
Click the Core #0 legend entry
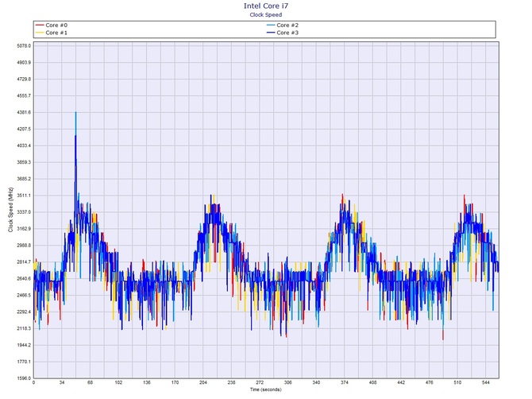point(52,25)
